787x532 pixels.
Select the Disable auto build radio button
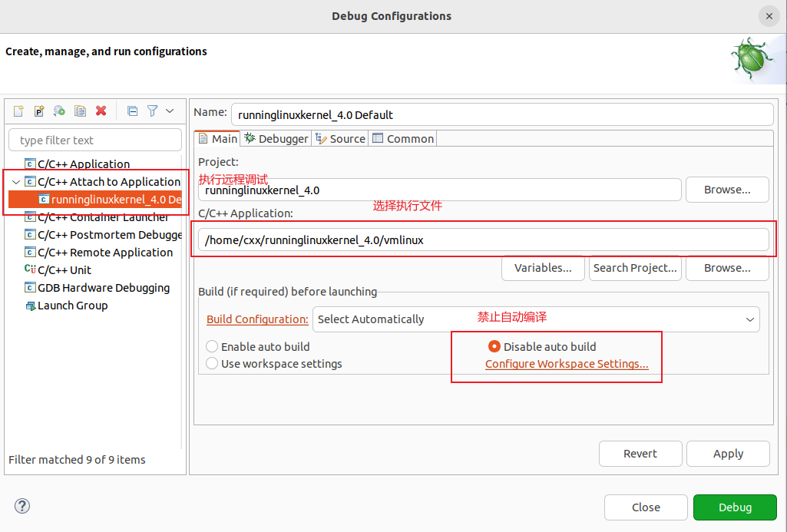point(494,347)
